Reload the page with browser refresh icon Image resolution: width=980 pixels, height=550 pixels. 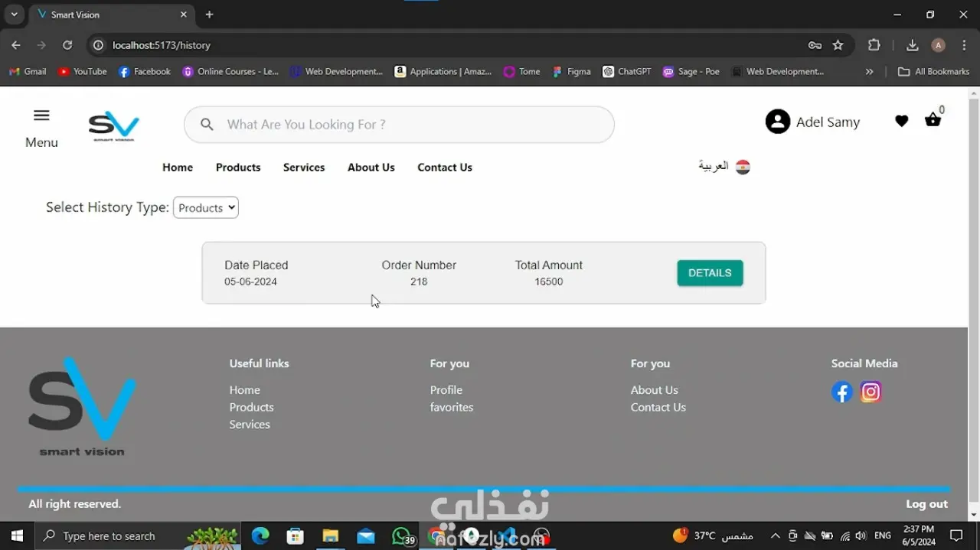[67, 45]
